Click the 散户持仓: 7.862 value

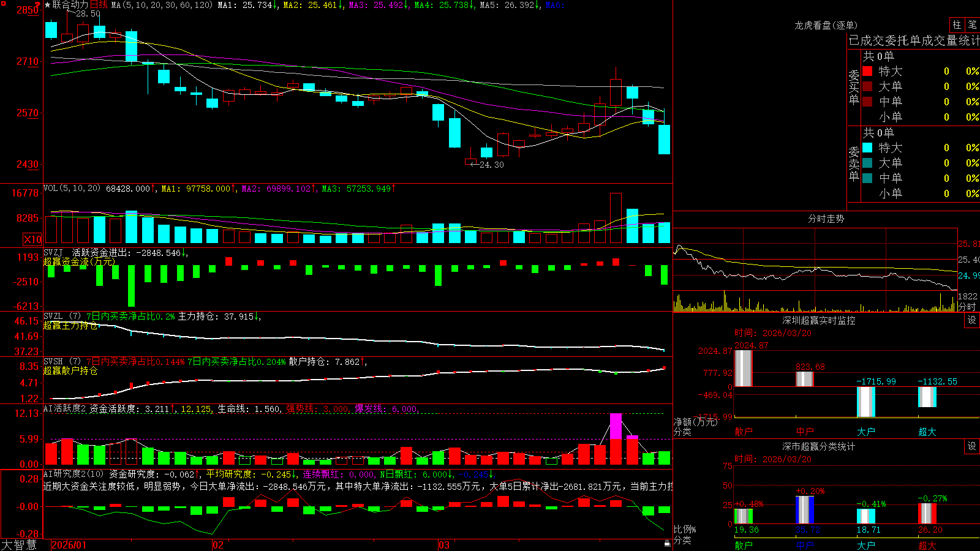(324, 361)
